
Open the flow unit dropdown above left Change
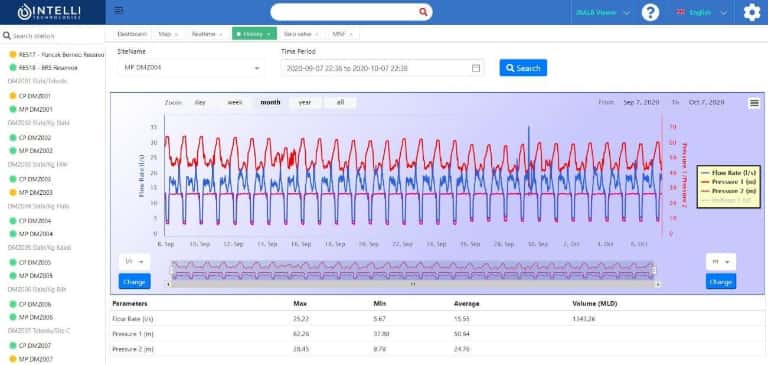point(134,262)
